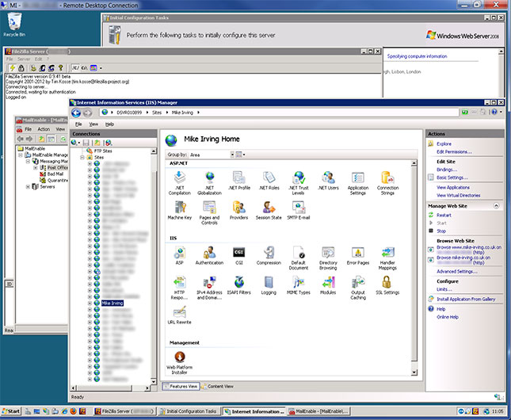511x420 pixels.
Task: Click the IIS Manager address bar
Action: tap(280, 113)
